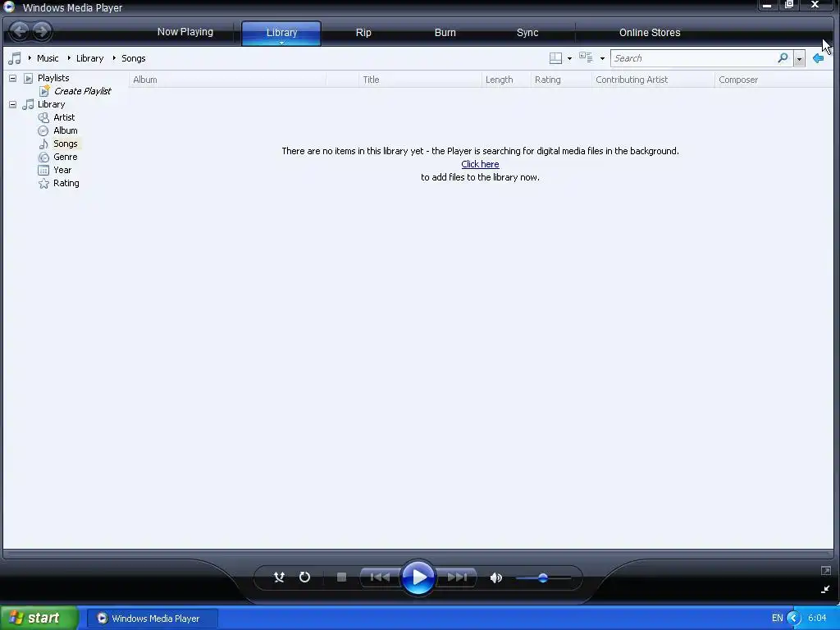This screenshot has width=840, height=630.
Task: Open the Online Stores tab
Action: coord(650,33)
